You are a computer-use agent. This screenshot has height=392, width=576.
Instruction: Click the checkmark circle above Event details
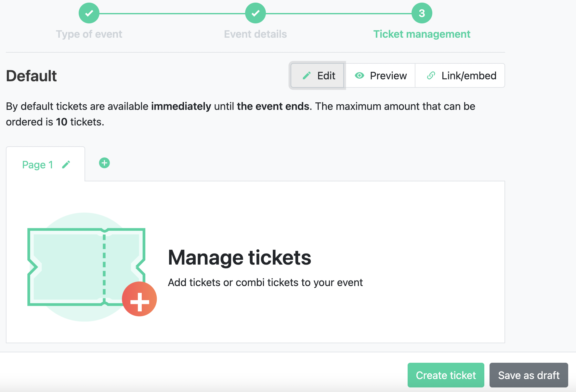[255, 13]
